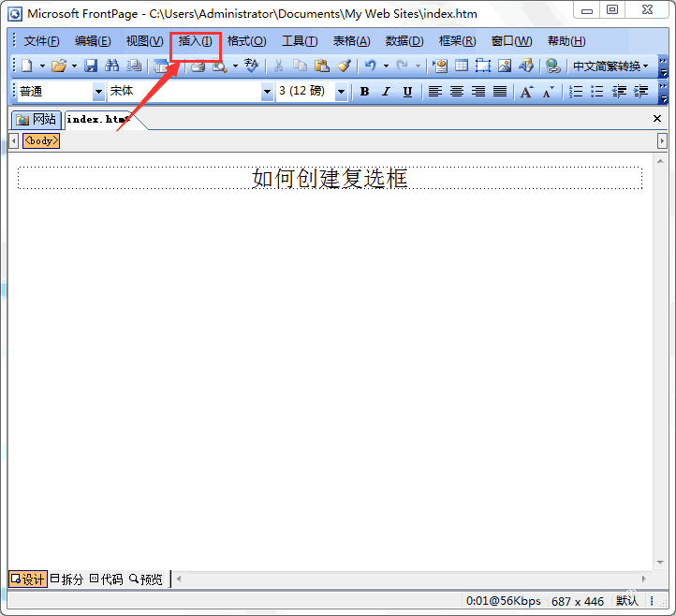Click the Undo arrow icon
This screenshot has height=616, width=676.
pos(371,66)
